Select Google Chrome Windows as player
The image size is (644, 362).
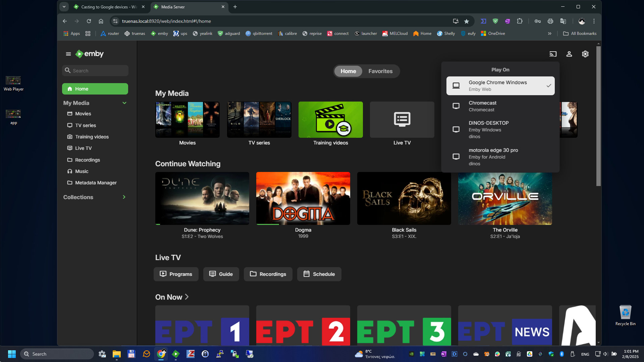(x=500, y=86)
